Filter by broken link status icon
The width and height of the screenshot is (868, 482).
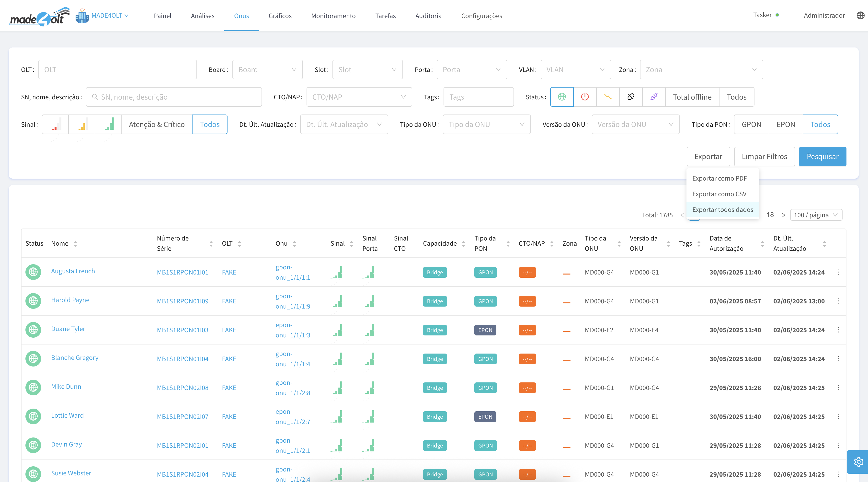pos(631,97)
